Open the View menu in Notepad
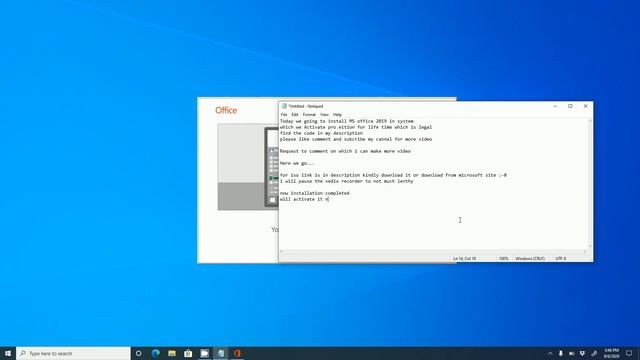 [324, 115]
